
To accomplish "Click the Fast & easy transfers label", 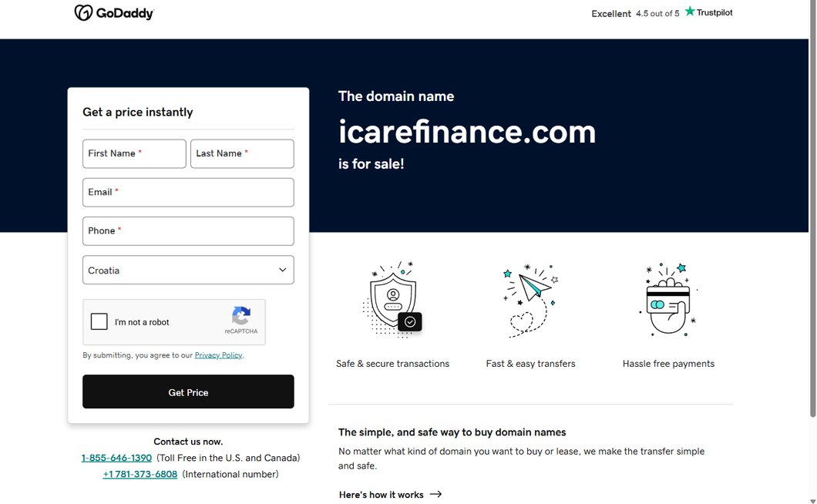I will coord(530,364).
